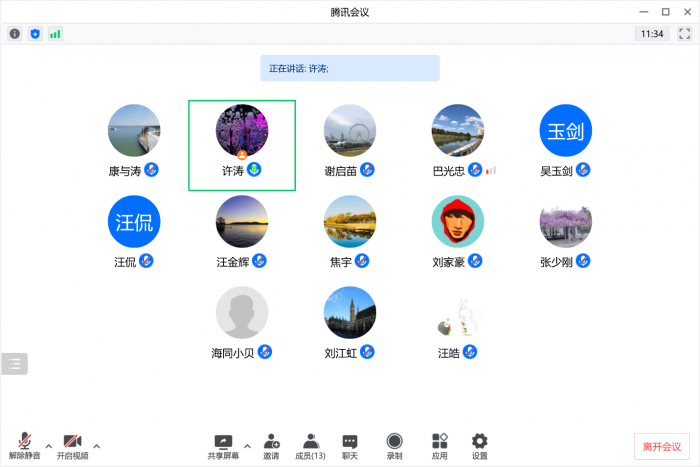Click 汪皓's muted mic icon
Viewport: 700px width, 467px height.
(x=470, y=352)
